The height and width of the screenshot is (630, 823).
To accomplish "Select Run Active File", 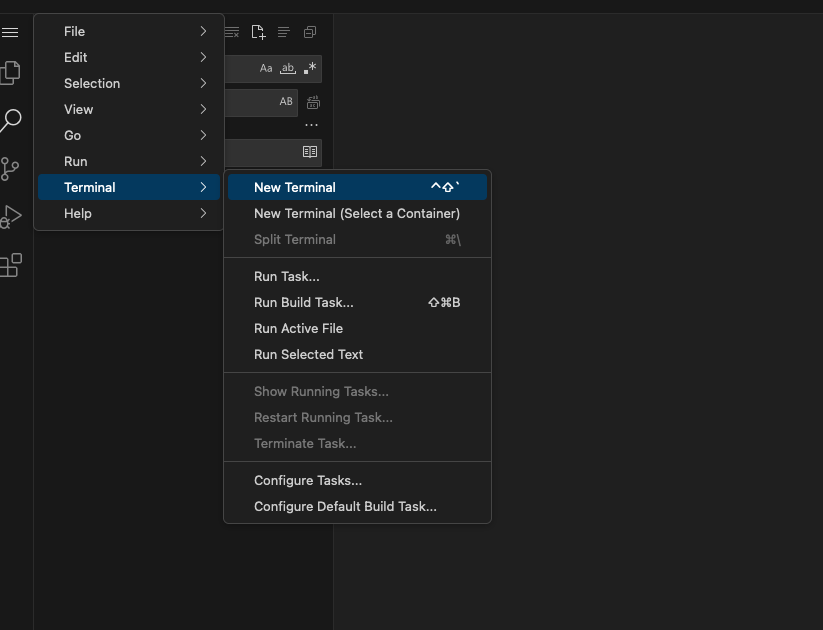I will coord(357,329).
